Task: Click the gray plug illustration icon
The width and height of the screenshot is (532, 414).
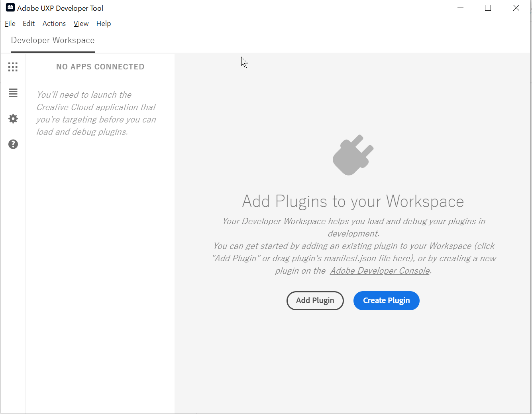Action: pos(353,155)
